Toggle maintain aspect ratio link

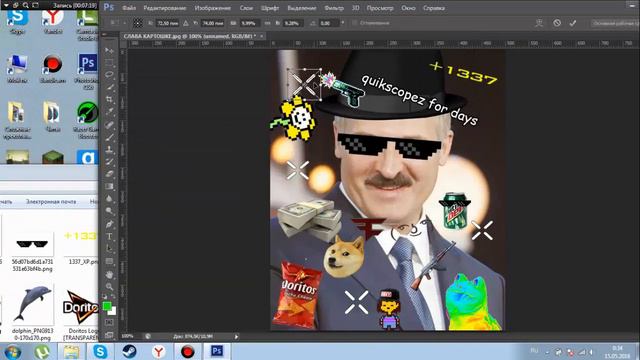pos(267,23)
